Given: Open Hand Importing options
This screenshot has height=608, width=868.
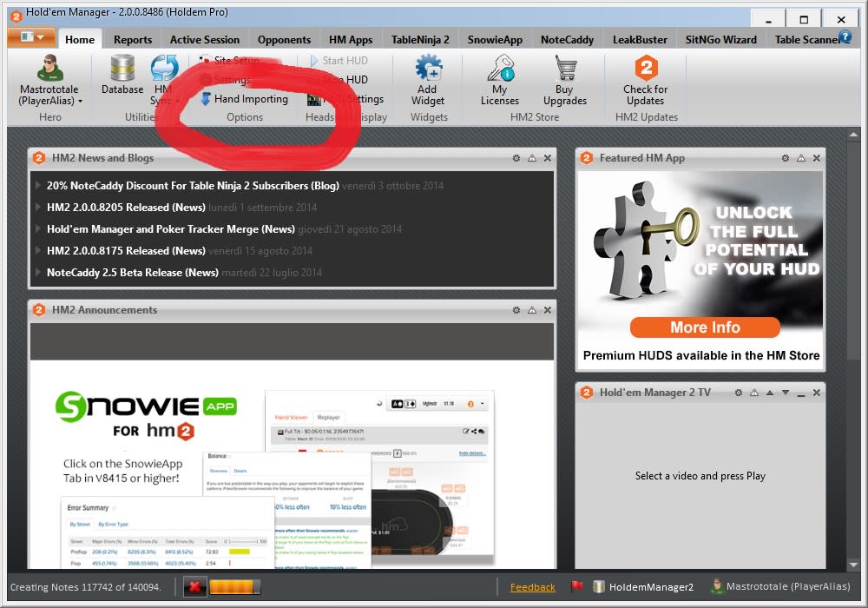Looking at the screenshot, I should tap(244, 99).
